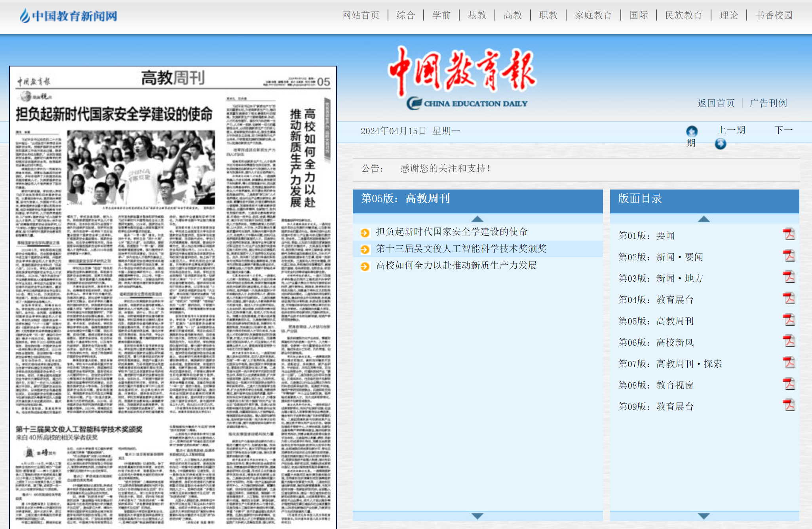Open article 高校如何全力以赴推动新质生产力发展
The width and height of the screenshot is (812, 529).
pos(456,265)
